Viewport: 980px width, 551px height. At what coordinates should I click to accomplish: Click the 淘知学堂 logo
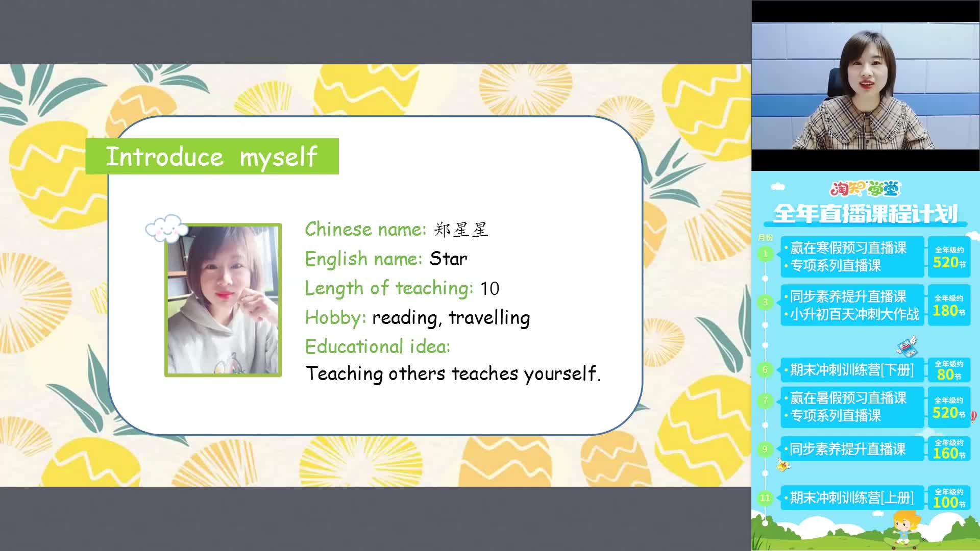click(x=865, y=189)
